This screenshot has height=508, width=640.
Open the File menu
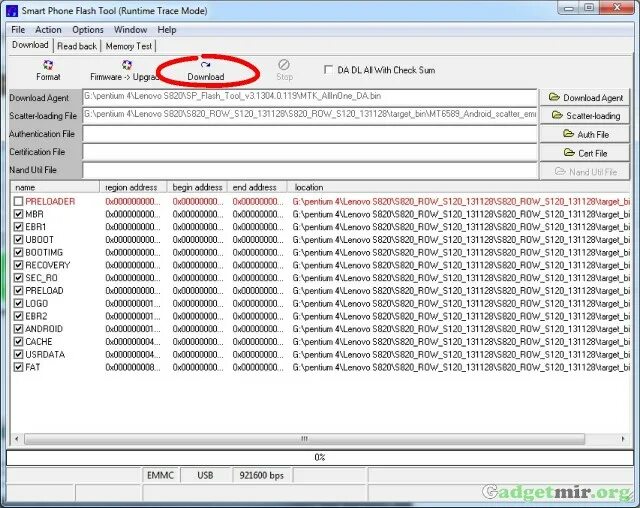18,30
